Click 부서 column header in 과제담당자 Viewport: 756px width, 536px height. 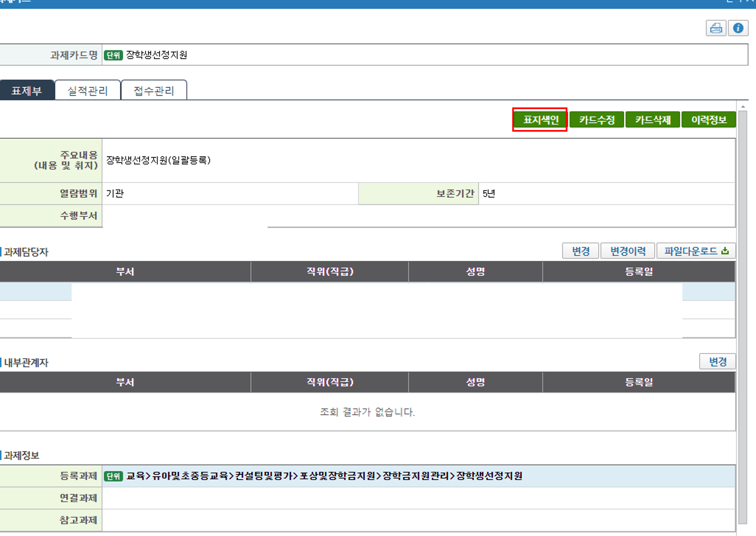click(x=125, y=272)
